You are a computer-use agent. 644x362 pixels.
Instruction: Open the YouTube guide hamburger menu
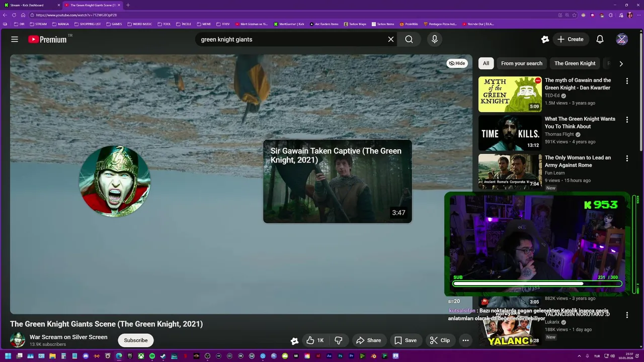point(15,39)
